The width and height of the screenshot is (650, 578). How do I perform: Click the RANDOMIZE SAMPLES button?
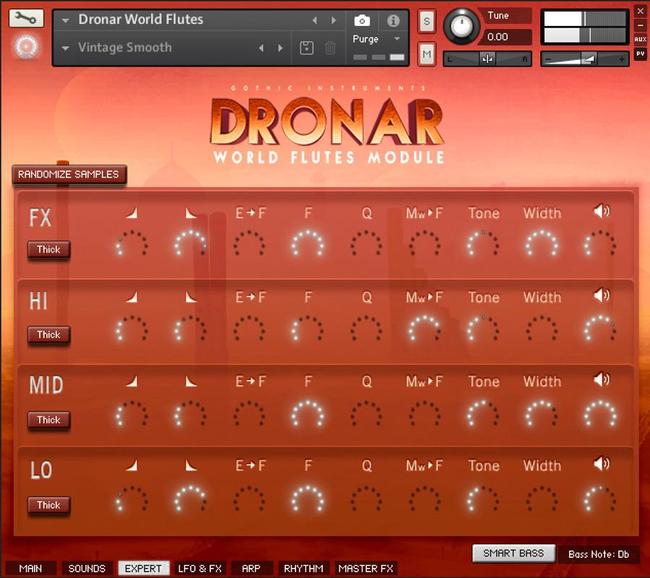click(x=69, y=175)
